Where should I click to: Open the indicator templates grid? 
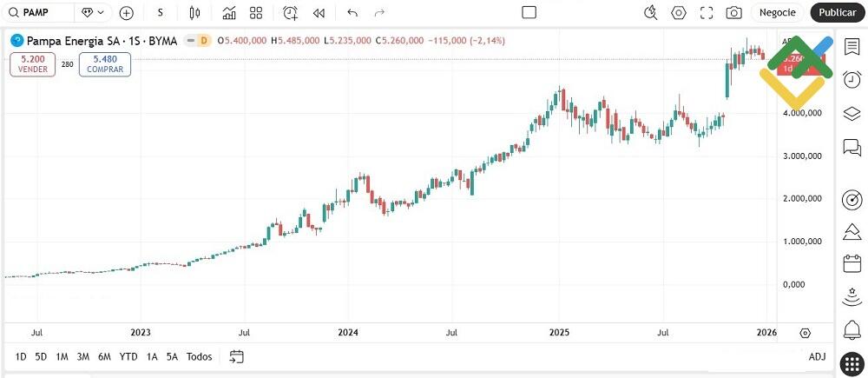[x=256, y=12]
